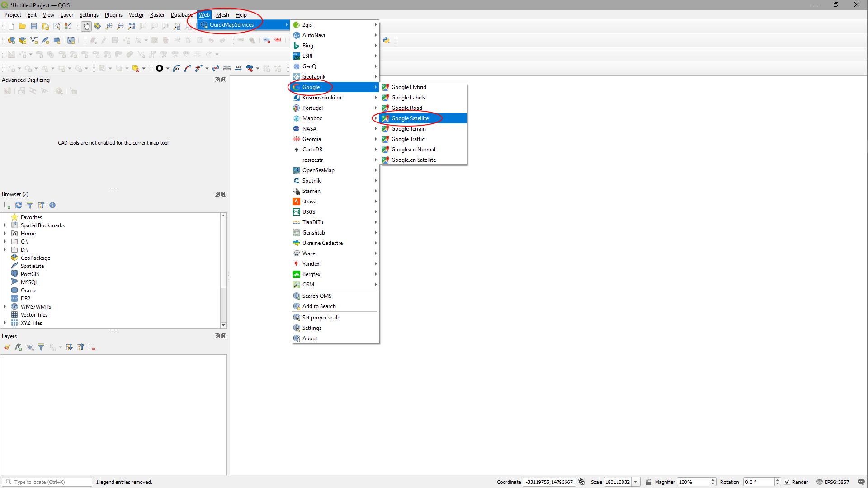The image size is (868, 488).
Task: Click Search QMS menu entry
Action: pyautogui.click(x=335, y=296)
